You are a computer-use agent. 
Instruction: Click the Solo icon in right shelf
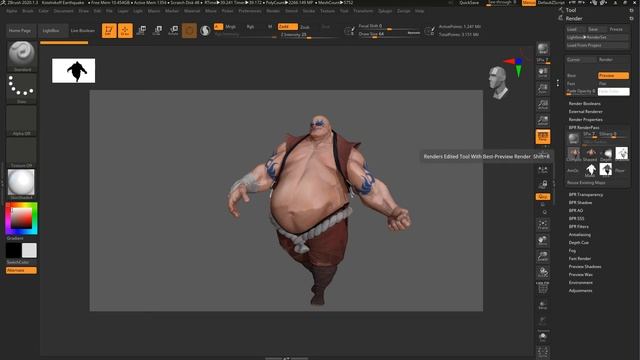coord(543,337)
